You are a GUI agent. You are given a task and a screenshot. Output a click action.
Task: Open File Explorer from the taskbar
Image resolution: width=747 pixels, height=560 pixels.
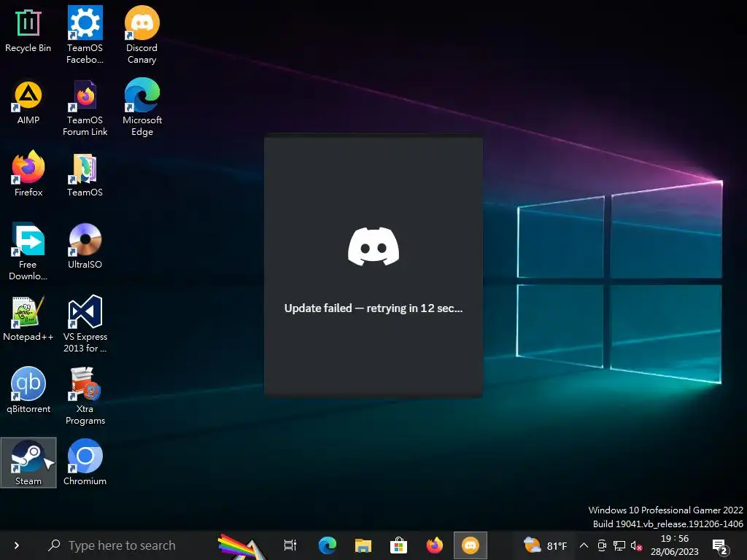tap(363, 545)
